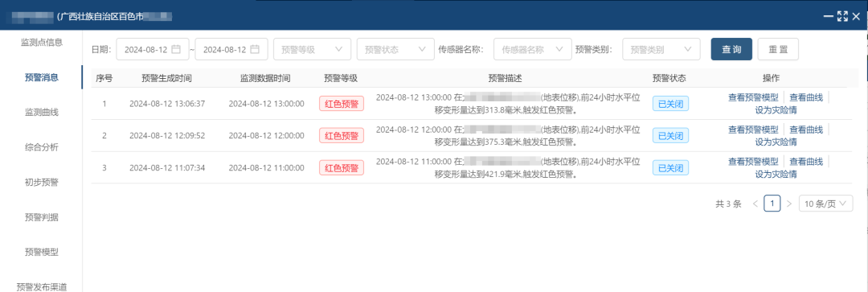Click 设为灾险情 link in row 3

[776, 174]
